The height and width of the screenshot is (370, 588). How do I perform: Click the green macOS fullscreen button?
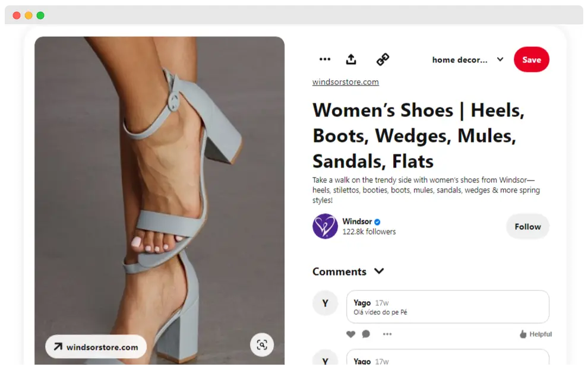[40, 15]
